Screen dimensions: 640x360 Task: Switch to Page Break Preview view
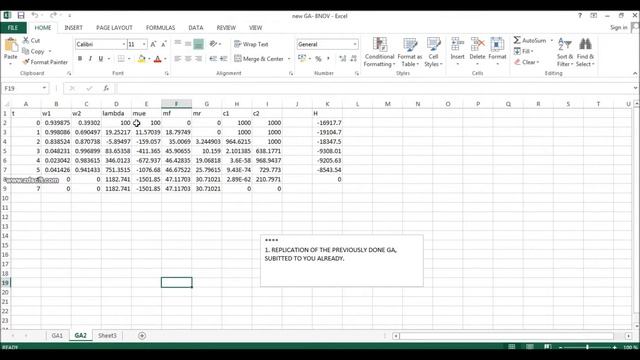(x=547, y=347)
